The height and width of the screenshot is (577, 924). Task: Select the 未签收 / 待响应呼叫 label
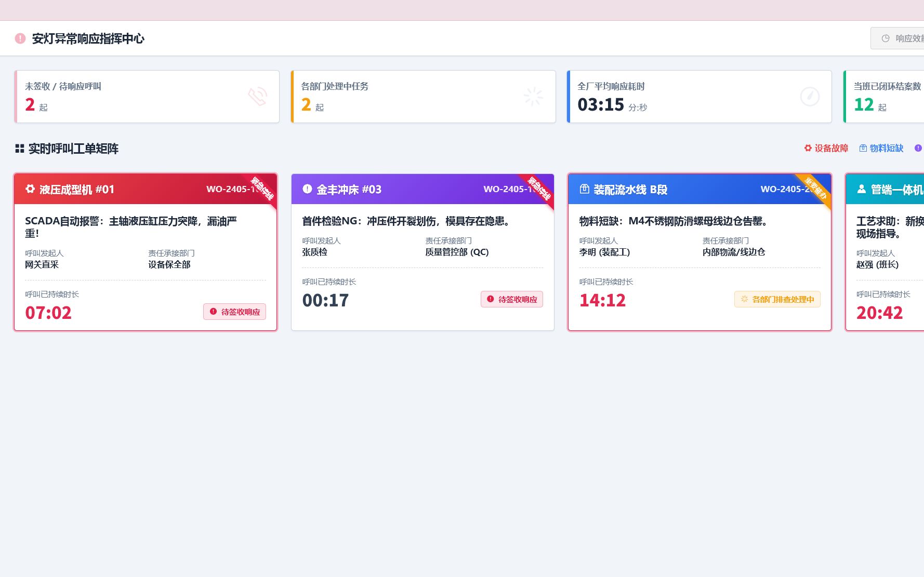point(63,86)
